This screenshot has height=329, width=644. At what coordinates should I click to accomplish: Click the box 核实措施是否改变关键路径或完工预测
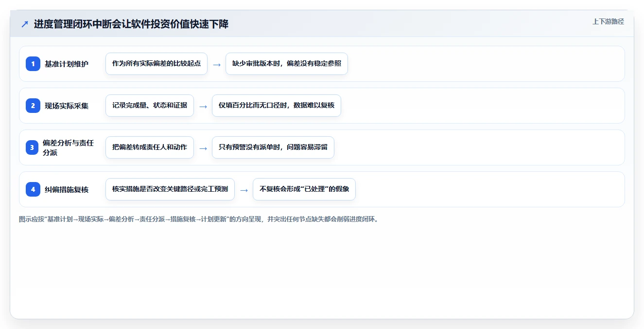(x=170, y=189)
